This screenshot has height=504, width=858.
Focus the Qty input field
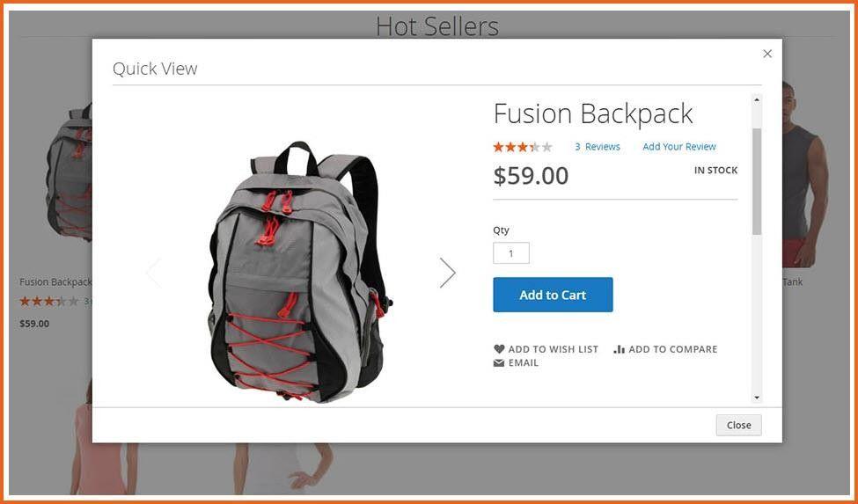511,253
